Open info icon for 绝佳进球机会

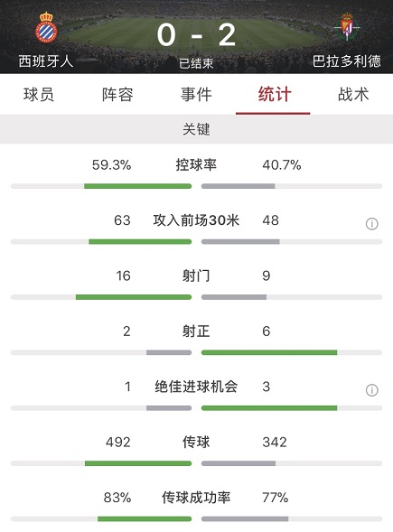(x=371, y=390)
